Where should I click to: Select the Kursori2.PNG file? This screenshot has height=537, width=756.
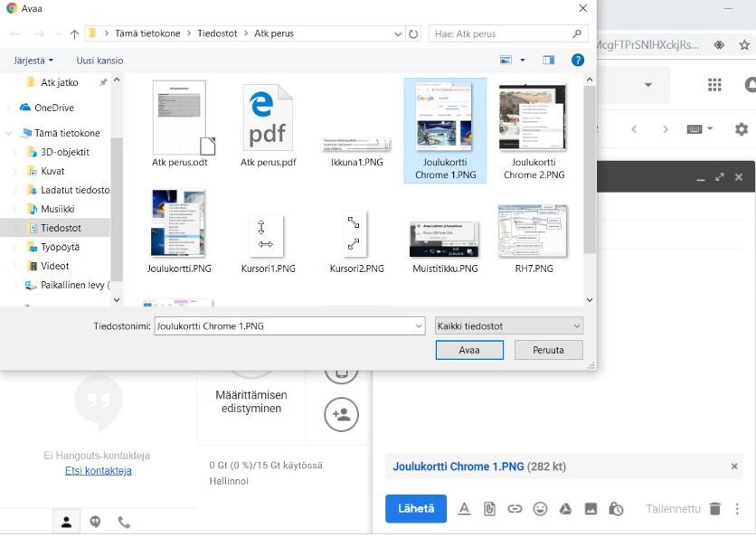357,242
